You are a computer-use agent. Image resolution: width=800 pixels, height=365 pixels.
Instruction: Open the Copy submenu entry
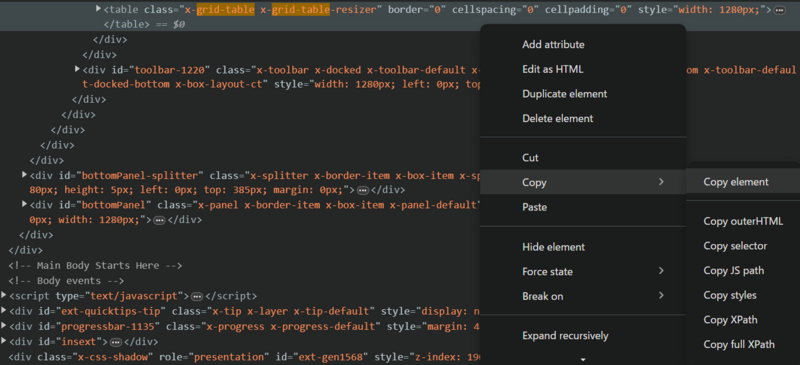583,182
